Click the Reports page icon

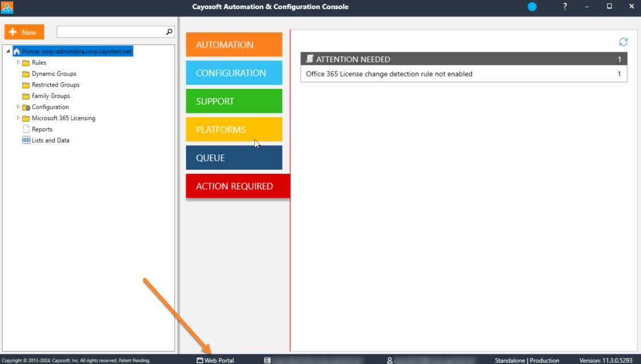click(x=26, y=129)
